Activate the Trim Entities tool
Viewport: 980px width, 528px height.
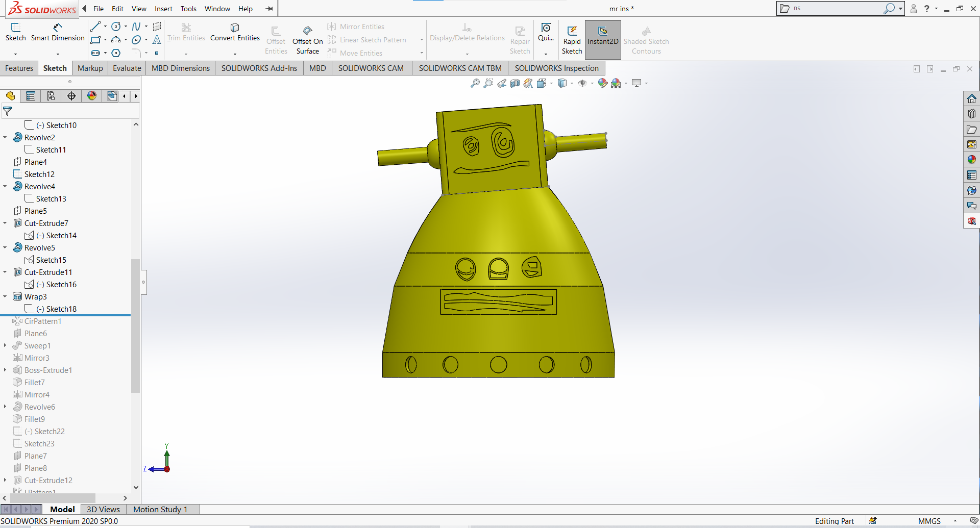[186, 32]
